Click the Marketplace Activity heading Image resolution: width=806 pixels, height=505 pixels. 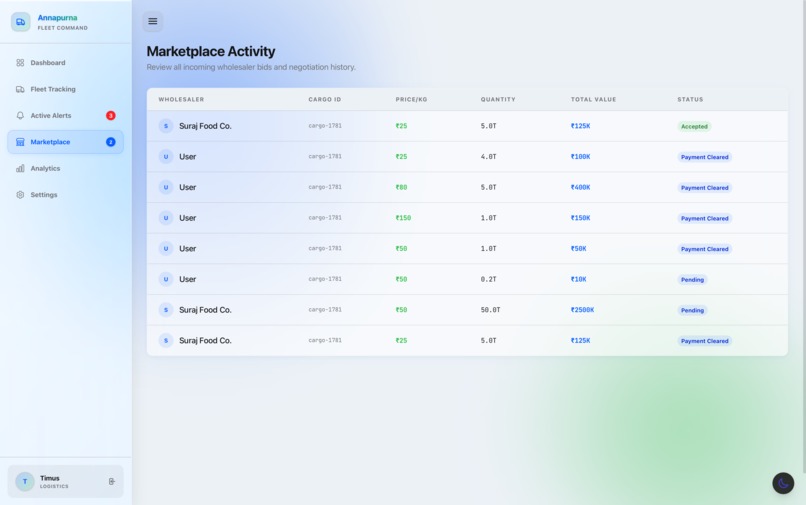point(211,51)
